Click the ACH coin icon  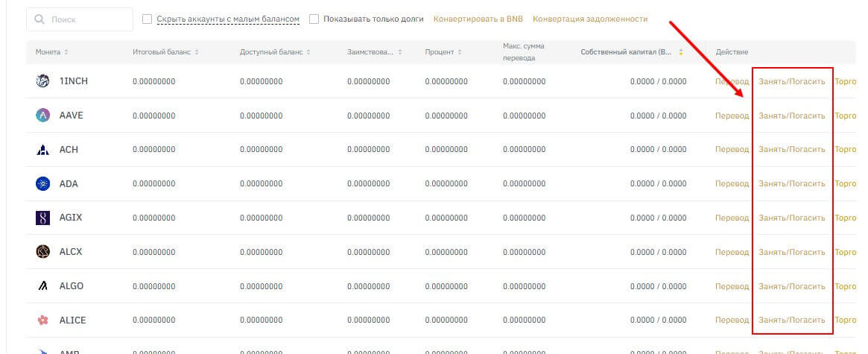pyautogui.click(x=42, y=150)
